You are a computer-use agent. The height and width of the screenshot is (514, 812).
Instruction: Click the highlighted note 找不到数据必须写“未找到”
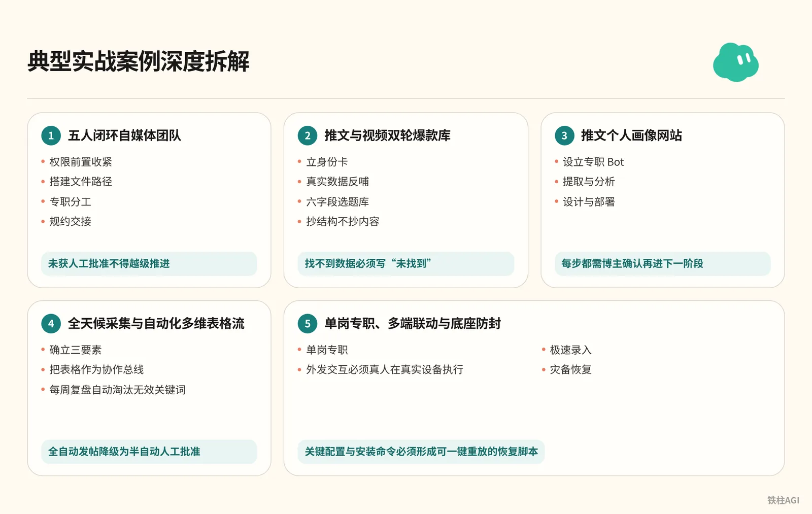tap(406, 264)
